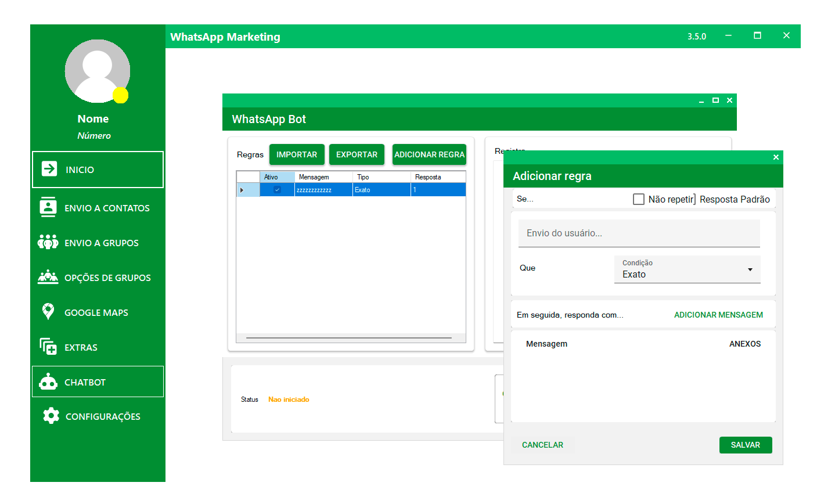
Task: Click the Inicio arrow icon in sidebar
Action: point(49,169)
